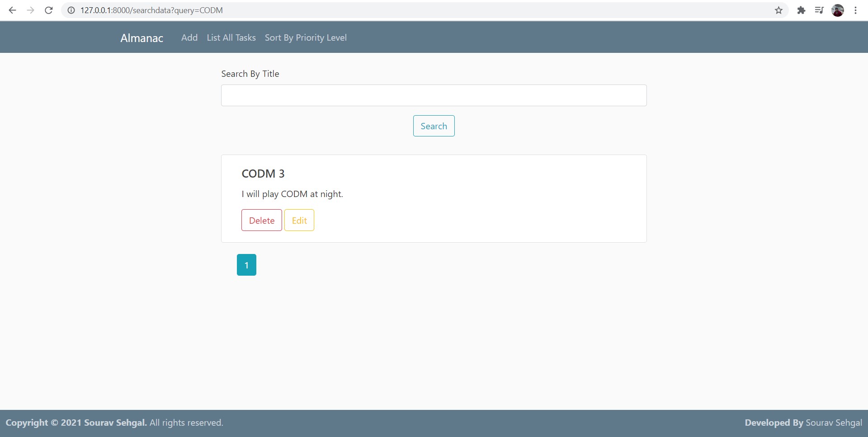
Task: Open the List All Tasks menu item
Action: click(x=231, y=38)
